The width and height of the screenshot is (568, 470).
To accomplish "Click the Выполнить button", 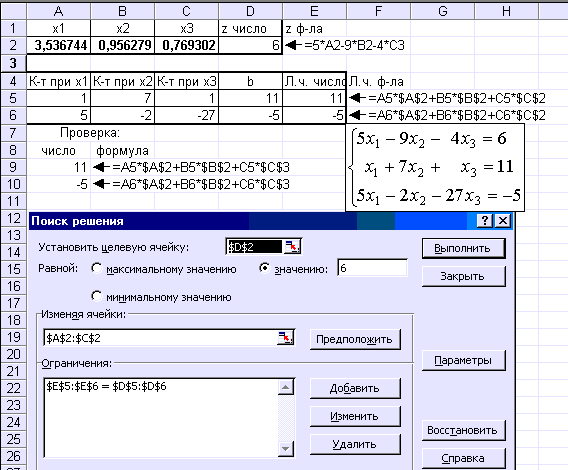I will (x=463, y=248).
